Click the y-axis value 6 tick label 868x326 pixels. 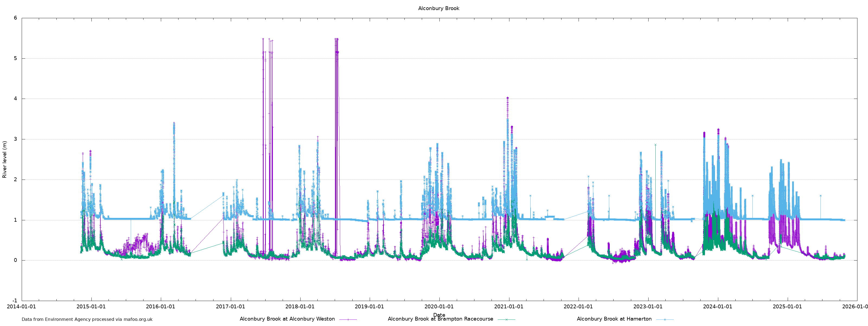(x=15, y=18)
